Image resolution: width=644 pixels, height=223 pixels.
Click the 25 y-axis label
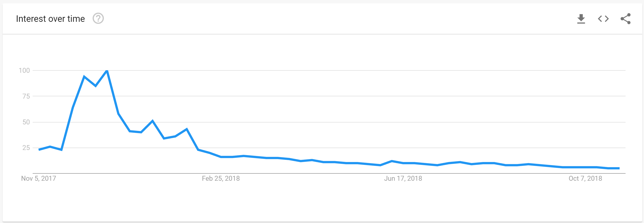tap(26, 148)
